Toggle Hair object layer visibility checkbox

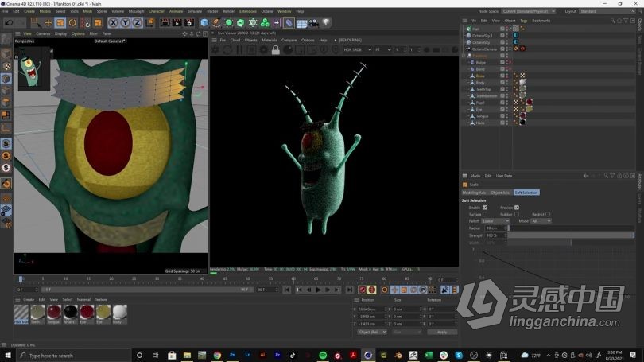click(502, 29)
